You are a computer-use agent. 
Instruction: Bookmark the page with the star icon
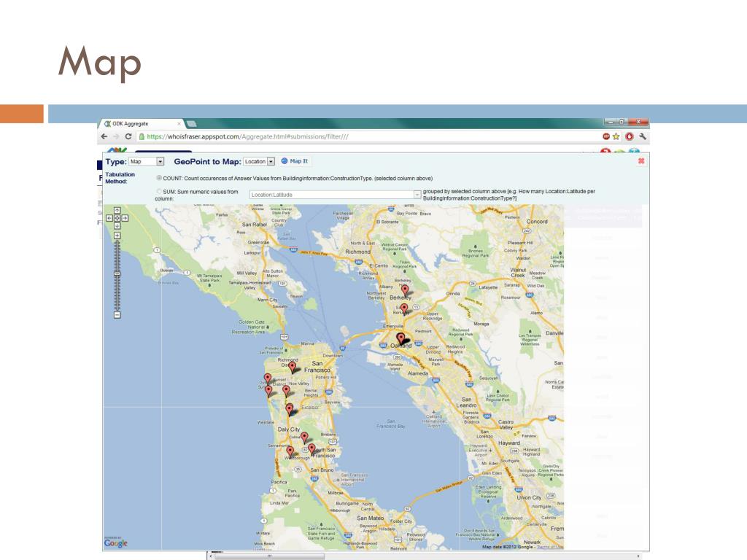(616, 136)
